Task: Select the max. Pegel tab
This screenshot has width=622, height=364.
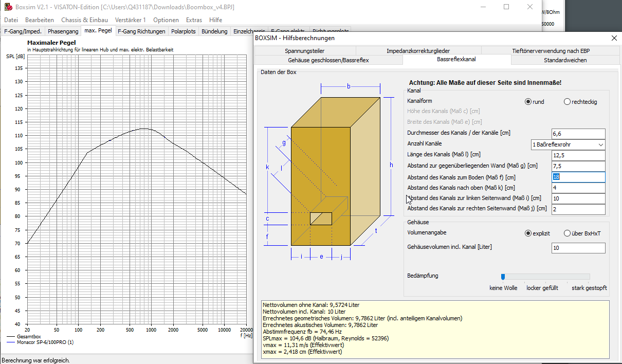Action: tap(98, 30)
